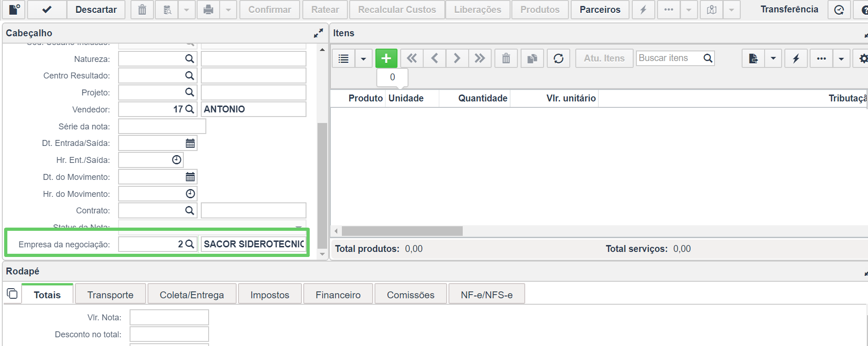The image size is (868, 346).
Task: Click the search icon in Buscar itens
Action: 708,58
